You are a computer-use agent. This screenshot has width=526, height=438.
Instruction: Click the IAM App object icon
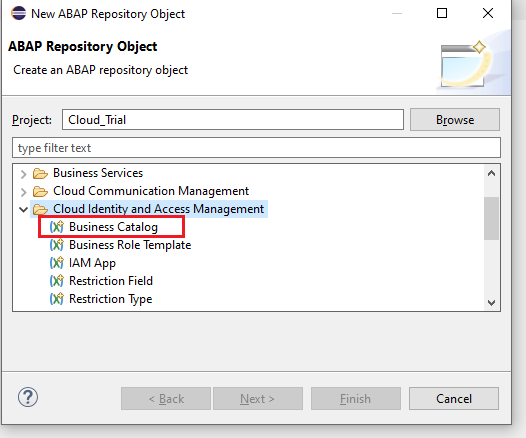57,263
